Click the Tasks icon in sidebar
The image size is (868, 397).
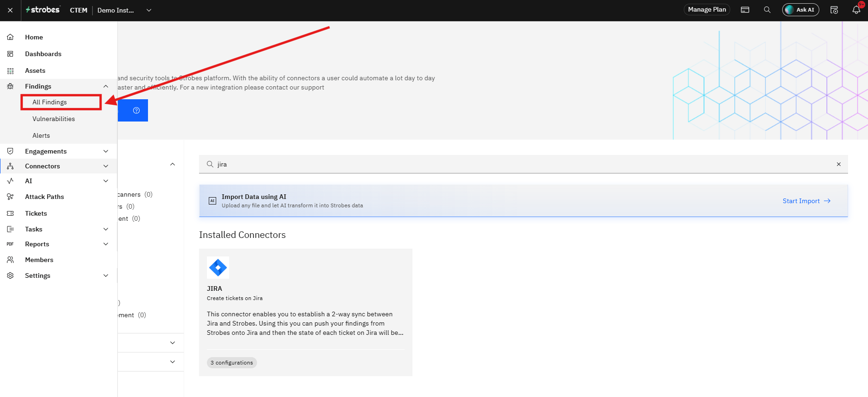[x=10, y=229]
